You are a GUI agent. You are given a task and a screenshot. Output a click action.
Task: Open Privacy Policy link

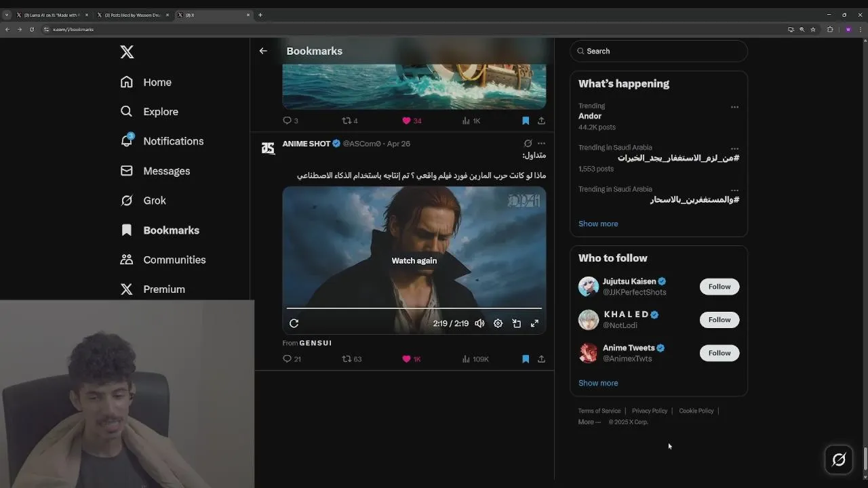[x=650, y=411]
